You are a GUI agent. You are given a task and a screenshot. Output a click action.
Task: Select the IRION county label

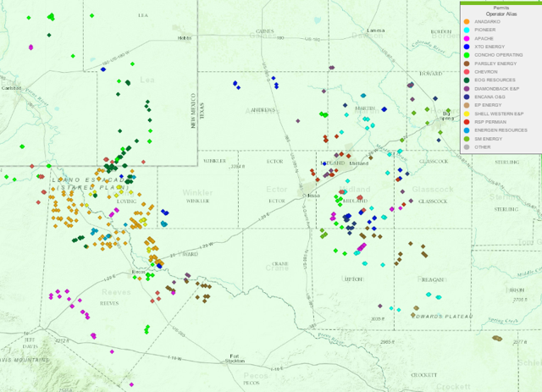point(517,290)
